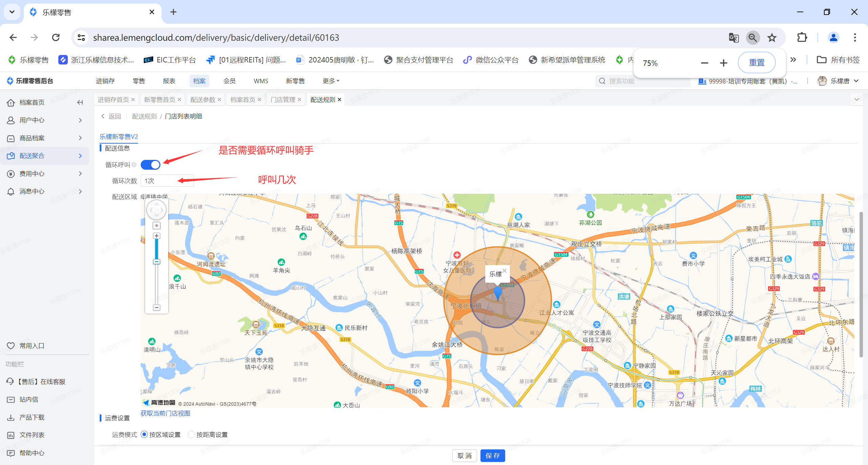Click the map zoom slider handle
The width and height of the screenshot is (868, 465).
click(156, 262)
